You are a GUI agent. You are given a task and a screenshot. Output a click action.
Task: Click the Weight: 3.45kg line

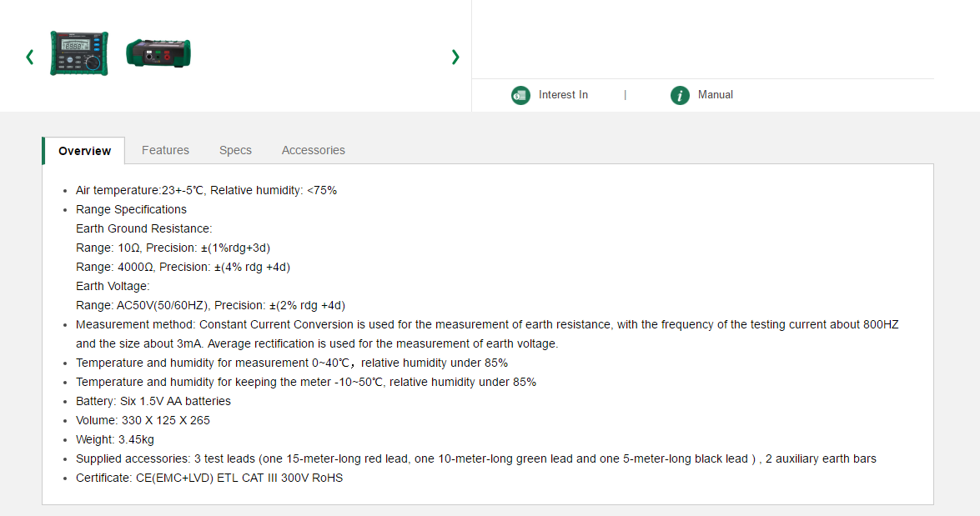[x=114, y=439]
